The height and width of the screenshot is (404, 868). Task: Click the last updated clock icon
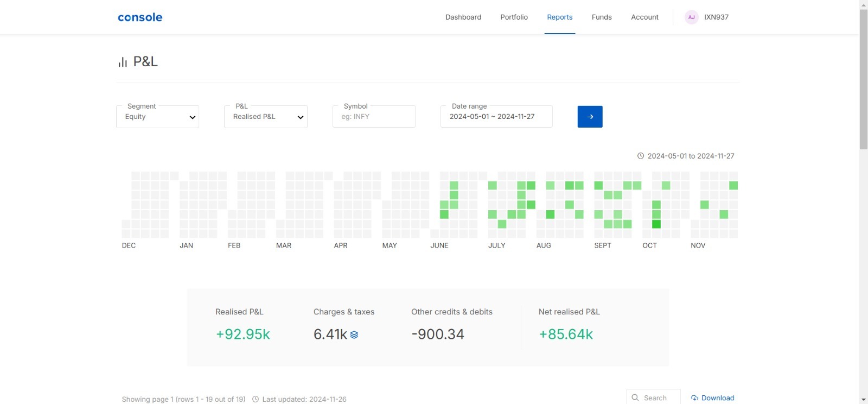point(256,399)
